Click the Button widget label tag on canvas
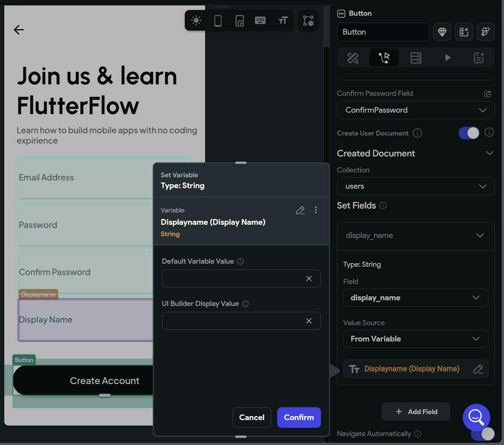Screen dimensions: 504x445 point(24,360)
